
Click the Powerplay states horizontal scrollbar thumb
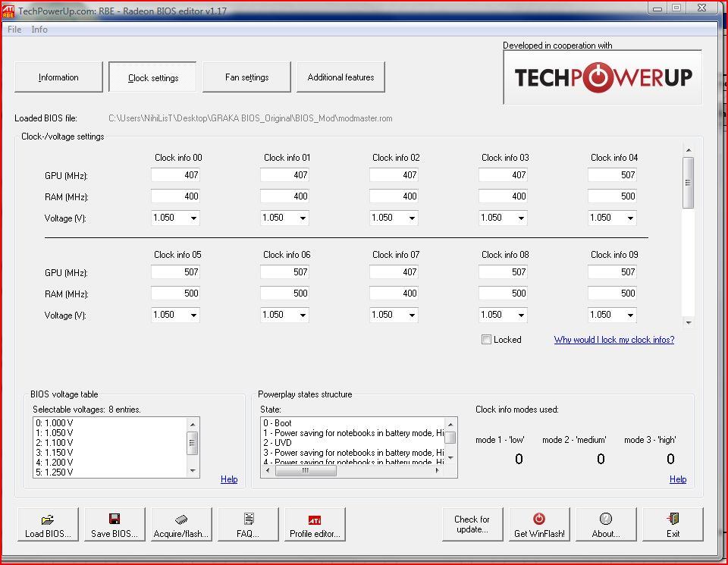[306, 470]
